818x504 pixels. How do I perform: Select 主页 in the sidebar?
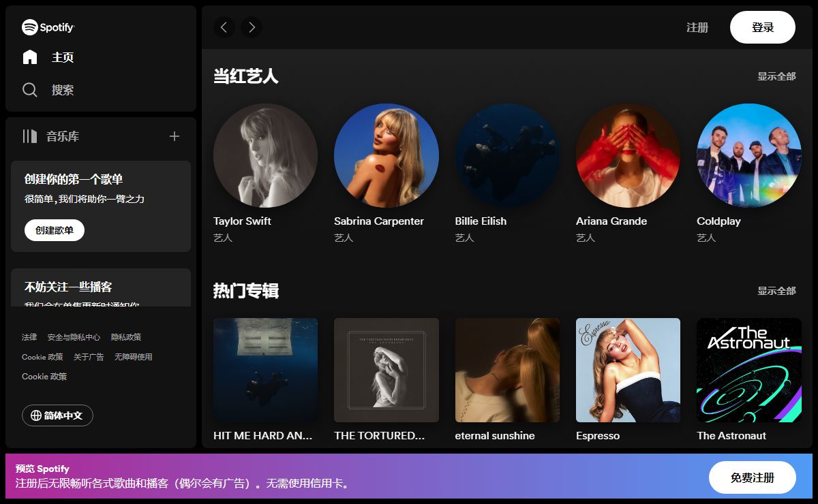[63, 57]
